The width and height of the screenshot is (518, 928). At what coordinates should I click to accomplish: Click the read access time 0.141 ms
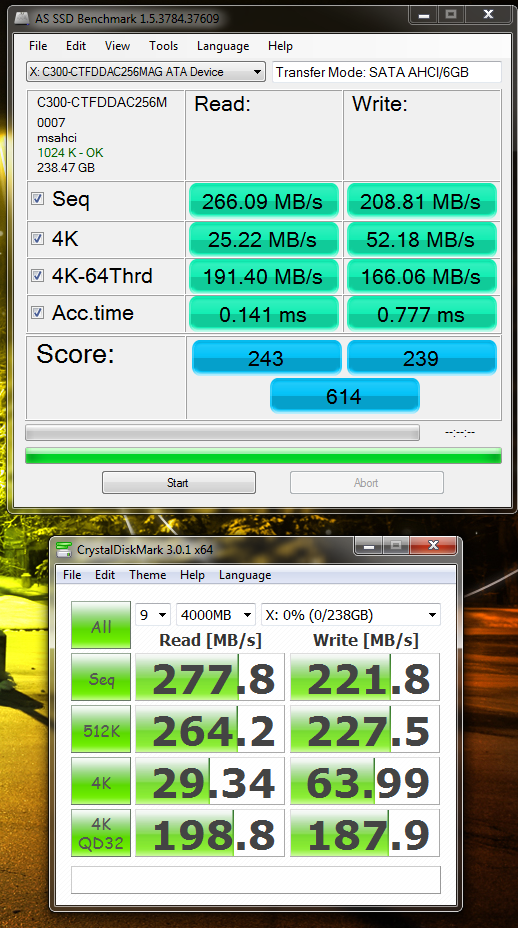[263, 314]
